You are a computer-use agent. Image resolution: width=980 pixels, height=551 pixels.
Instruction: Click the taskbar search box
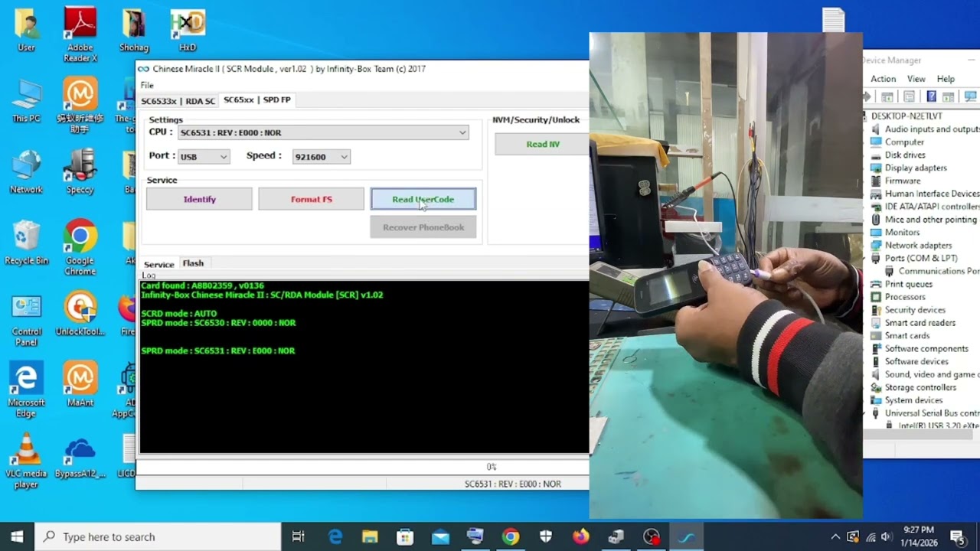point(158,536)
